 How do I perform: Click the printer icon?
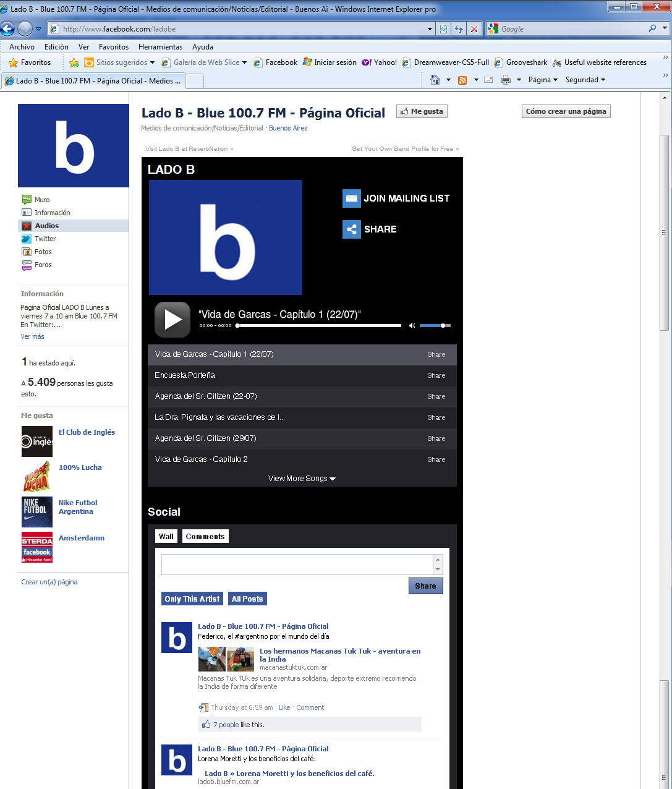coord(506,80)
